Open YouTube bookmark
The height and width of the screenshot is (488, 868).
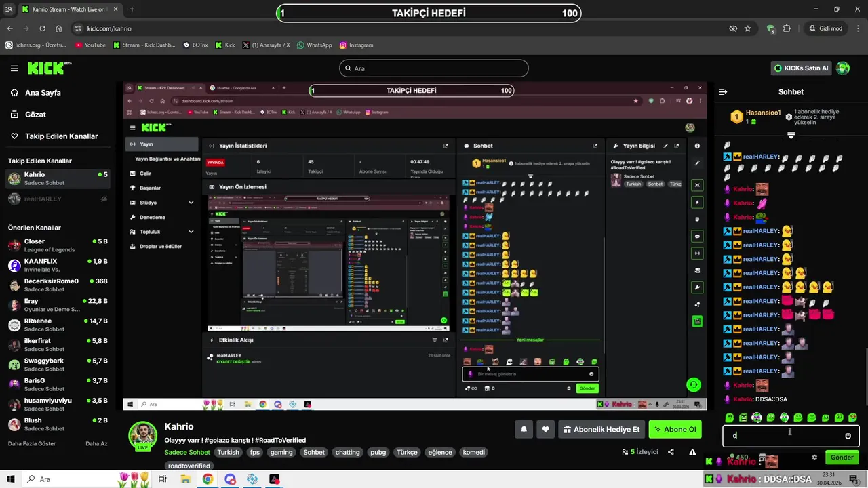(90, 45)
